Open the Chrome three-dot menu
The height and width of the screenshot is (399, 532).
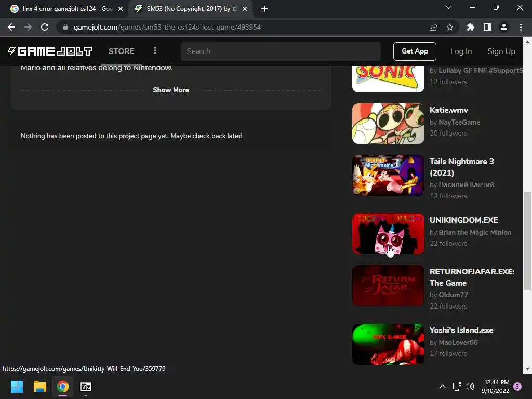coord(521,27)
